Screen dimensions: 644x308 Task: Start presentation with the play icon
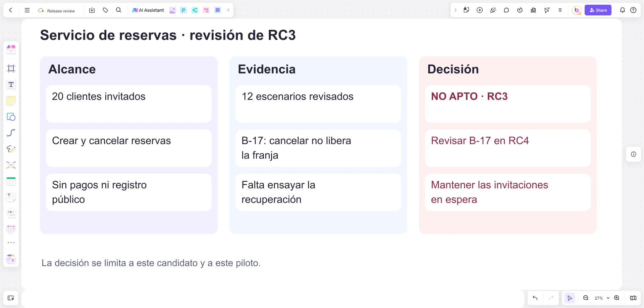480,10
